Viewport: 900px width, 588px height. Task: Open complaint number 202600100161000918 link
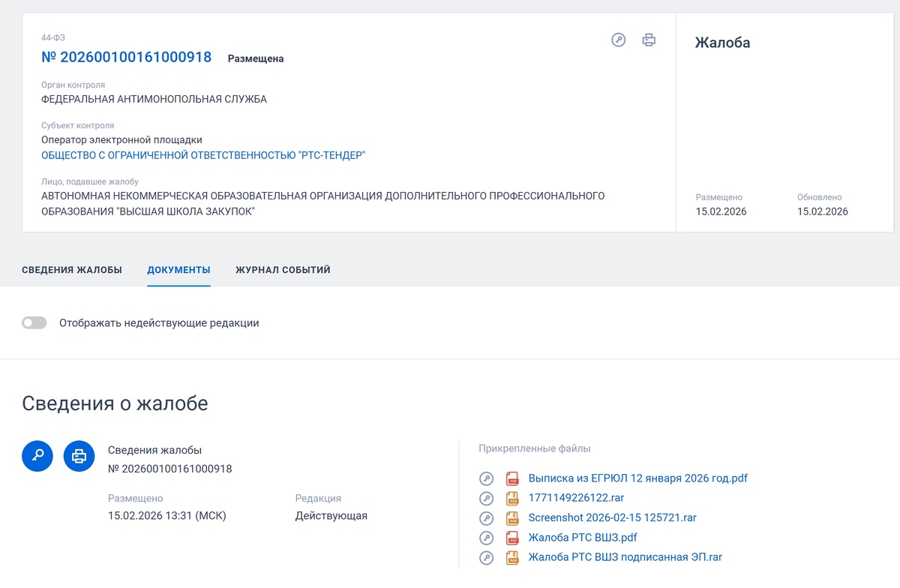click(126, 57)
